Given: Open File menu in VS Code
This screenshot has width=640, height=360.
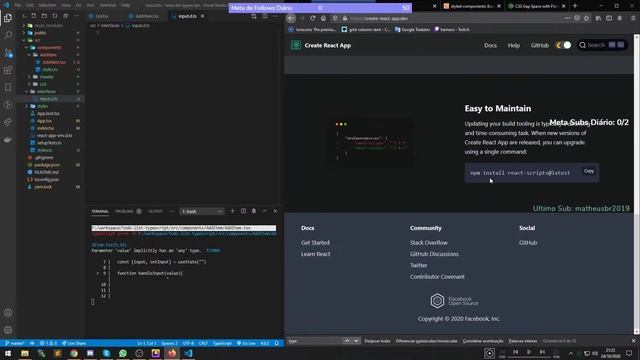Looking at the screenshot, I should [x=18, y=5].
